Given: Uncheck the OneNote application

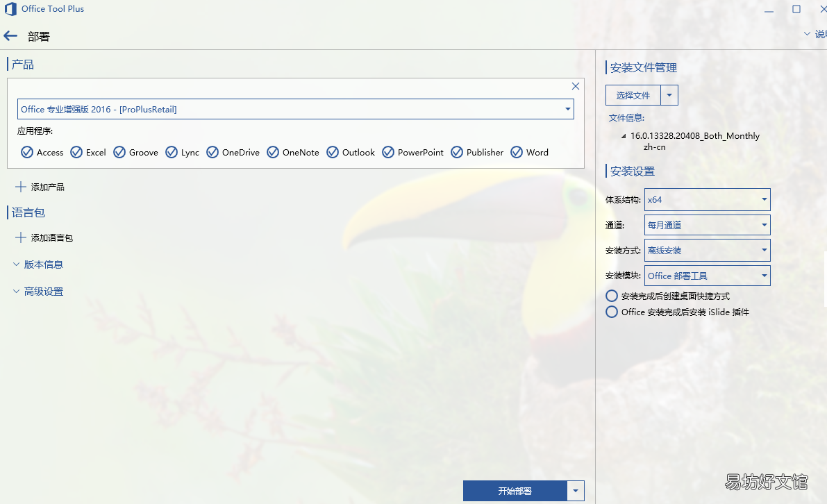Looking at the screenshot, I should pyautogui.click(x=273, y=152).
